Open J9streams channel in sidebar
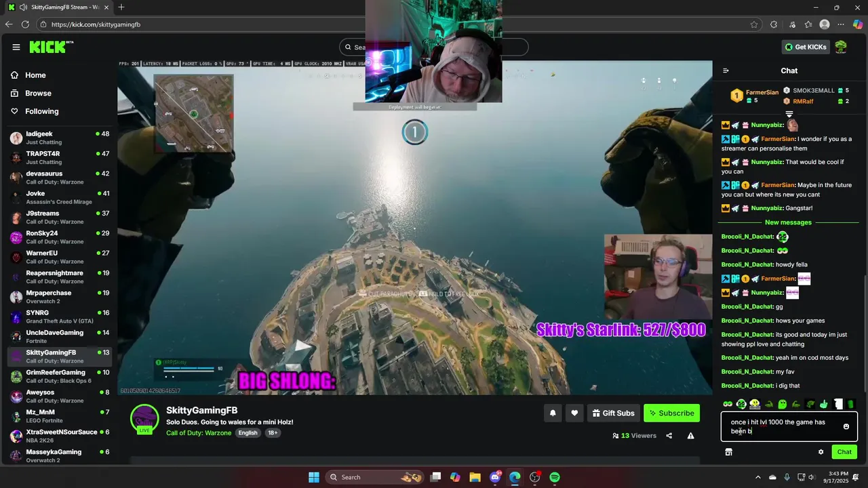Image resolution: width=868 pixels, height=488 pixels. coord(61,218)
